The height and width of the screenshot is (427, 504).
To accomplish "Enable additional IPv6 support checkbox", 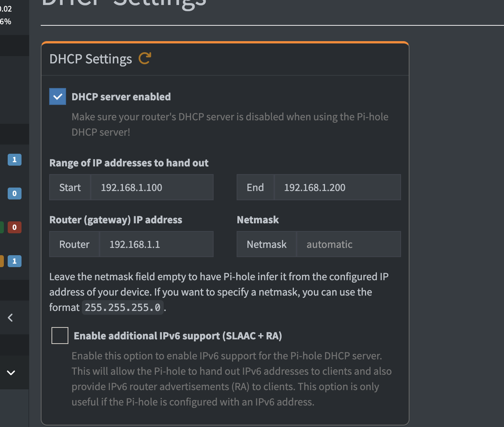I will 60,336.
